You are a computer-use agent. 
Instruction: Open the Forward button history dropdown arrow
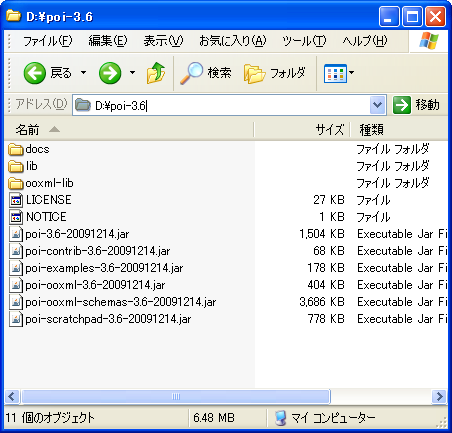point(132,72)
